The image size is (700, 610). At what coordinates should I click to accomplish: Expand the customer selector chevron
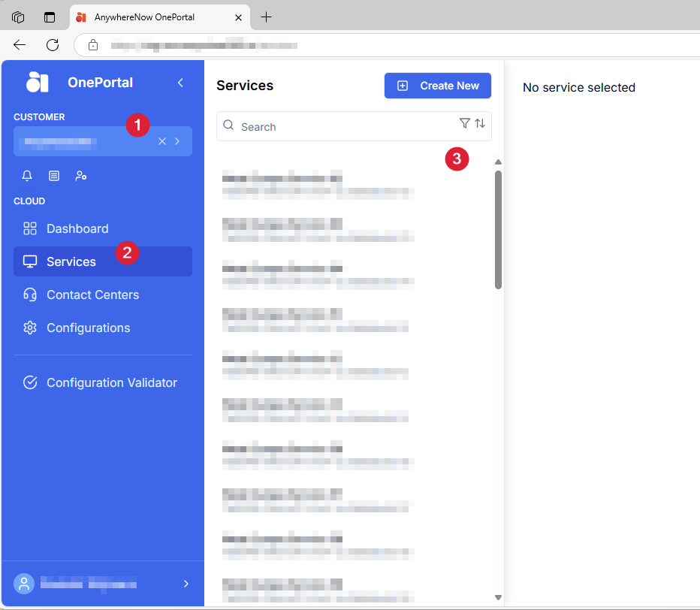pyautogui.click(x=177, y=141)
